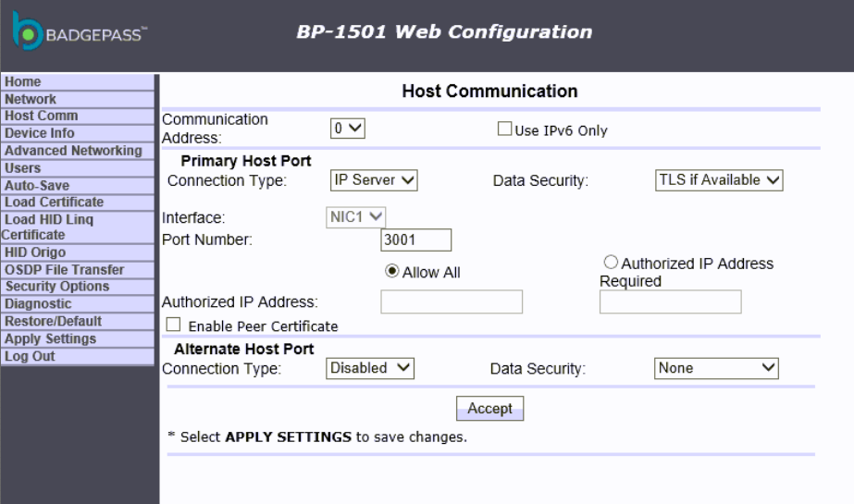Image resolution: width=854 pixels, height=504 pixels.
Task: Expand Primary Host Port Connection Type dropdown
Action: point(374,180)
